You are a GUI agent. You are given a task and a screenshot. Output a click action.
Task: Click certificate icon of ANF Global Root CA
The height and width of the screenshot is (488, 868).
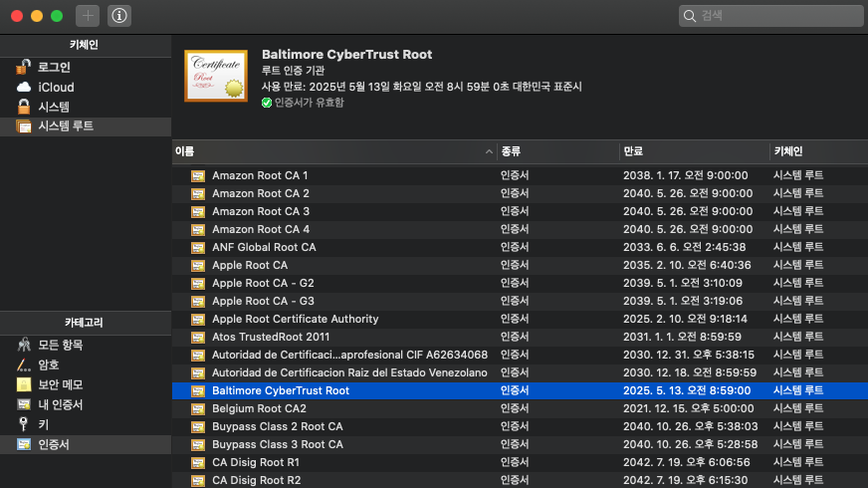click(x=198, y=248)
